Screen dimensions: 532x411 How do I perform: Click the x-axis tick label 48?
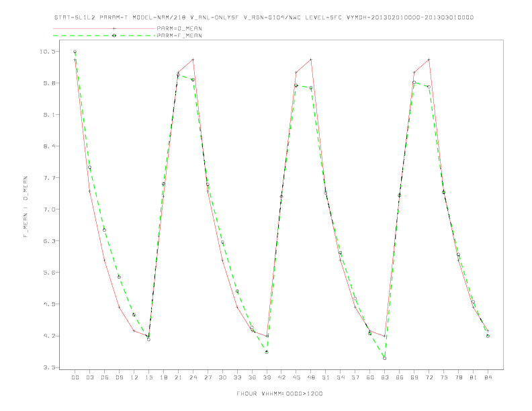(311, 377)
